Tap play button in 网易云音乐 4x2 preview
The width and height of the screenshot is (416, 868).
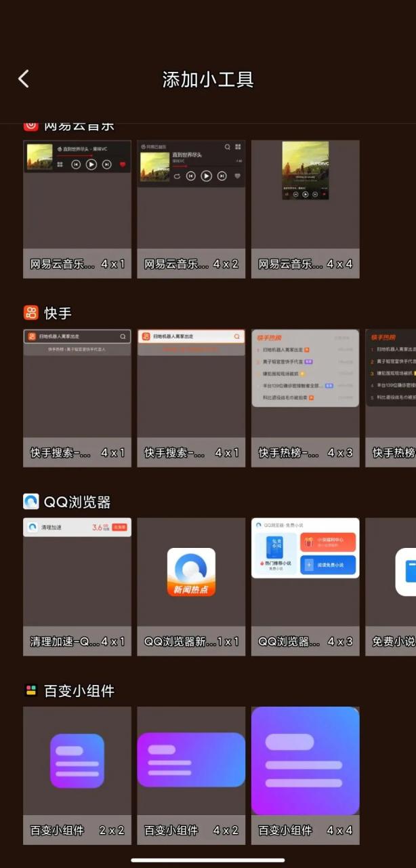point(207,176)
